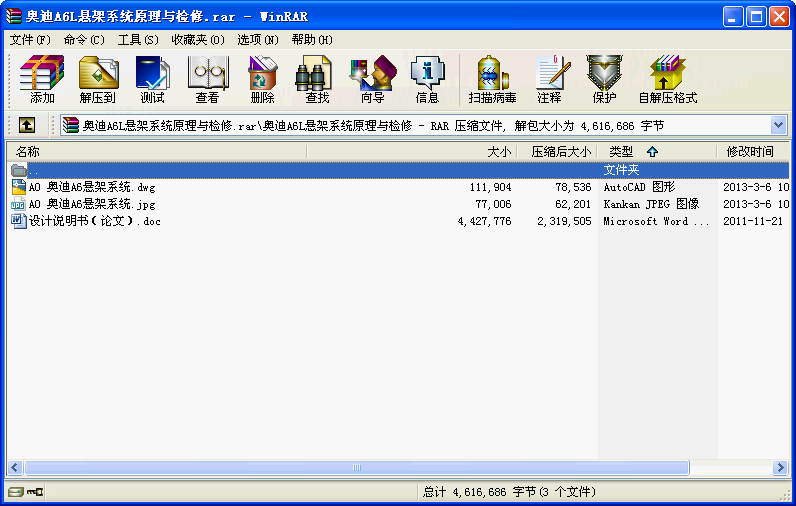Click the drive icon in status bar
This screenshot has width=796, height=506.
pos(16,492)
